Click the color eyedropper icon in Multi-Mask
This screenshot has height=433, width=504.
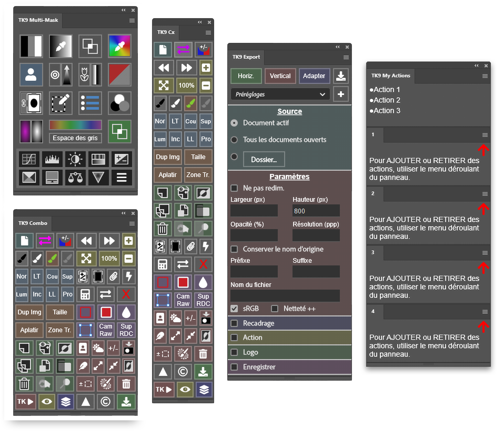pos(119,46)
